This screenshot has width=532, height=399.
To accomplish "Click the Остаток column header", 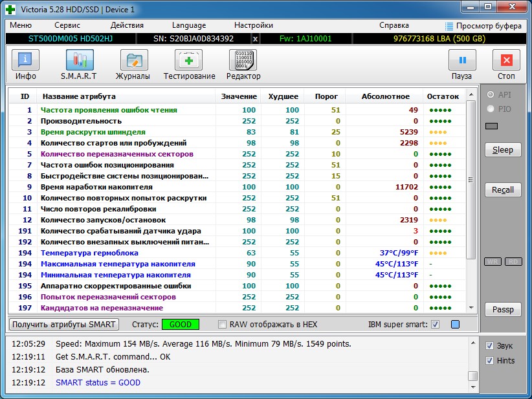I will [443, 96].
